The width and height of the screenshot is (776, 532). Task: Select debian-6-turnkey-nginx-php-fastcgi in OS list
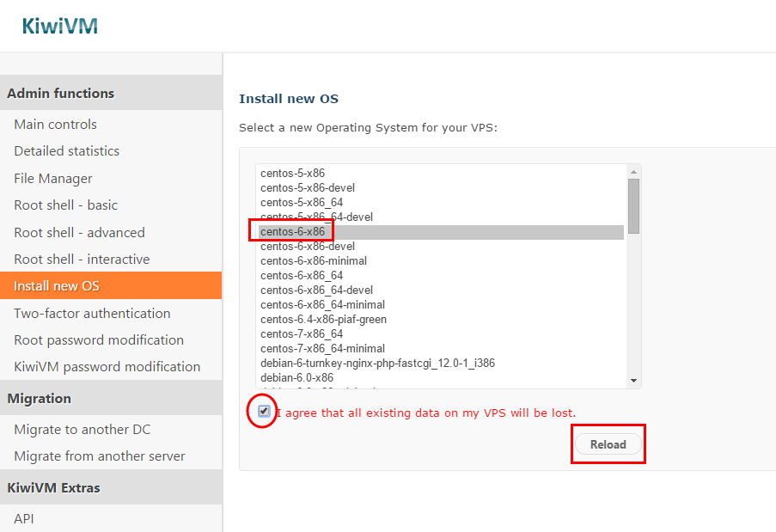tap(441, 364)
